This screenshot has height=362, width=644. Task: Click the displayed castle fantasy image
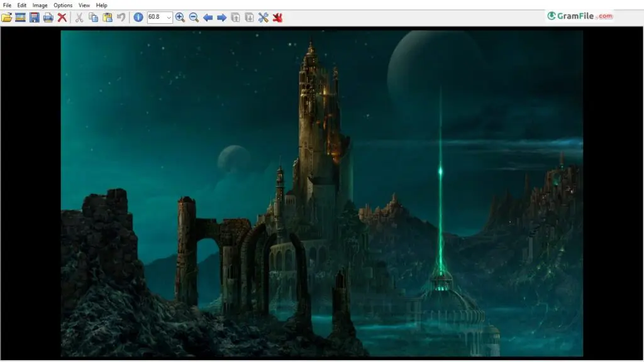pos(321,194)
